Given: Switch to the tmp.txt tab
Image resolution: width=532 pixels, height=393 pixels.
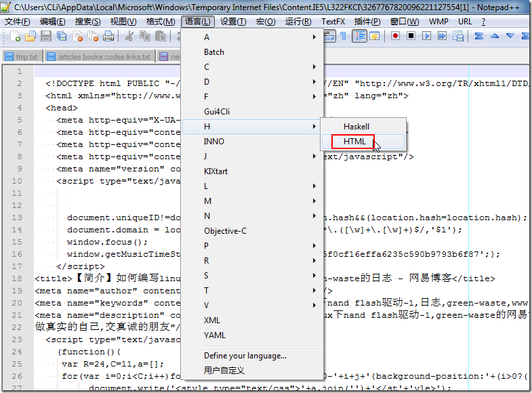Looking at the screenshot, I should tap(22, 57).
